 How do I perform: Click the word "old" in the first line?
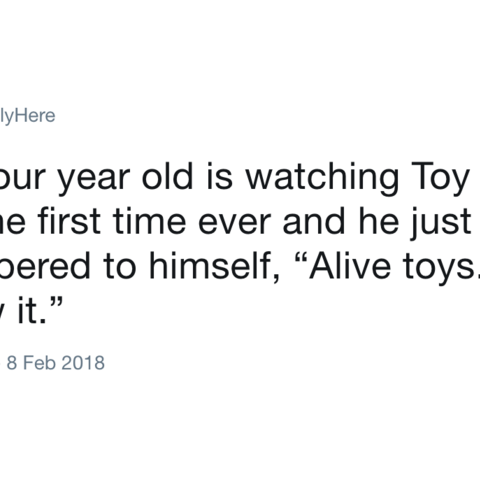[168, 177]
